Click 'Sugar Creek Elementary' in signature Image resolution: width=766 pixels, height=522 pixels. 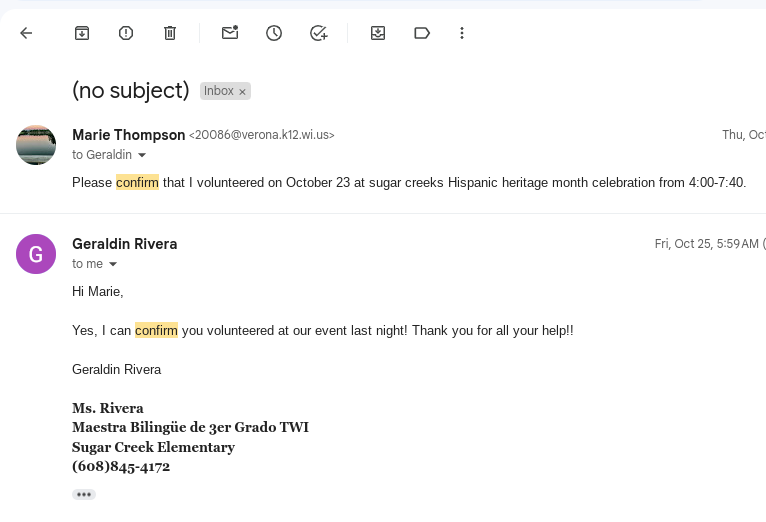153,447
